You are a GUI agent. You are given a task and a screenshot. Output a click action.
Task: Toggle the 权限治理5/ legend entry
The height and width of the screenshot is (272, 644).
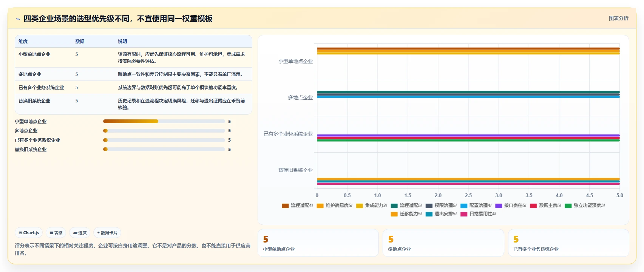pyautogui.click(x=441, y=206)
